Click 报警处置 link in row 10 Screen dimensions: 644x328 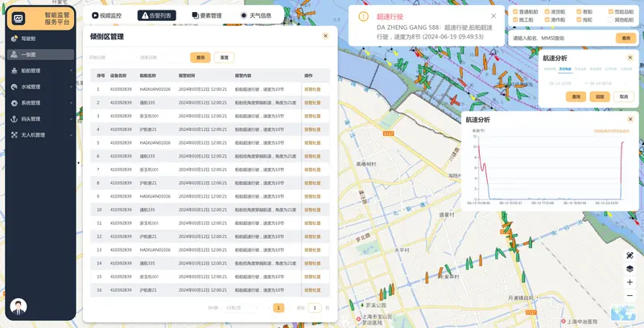point(312,210)
